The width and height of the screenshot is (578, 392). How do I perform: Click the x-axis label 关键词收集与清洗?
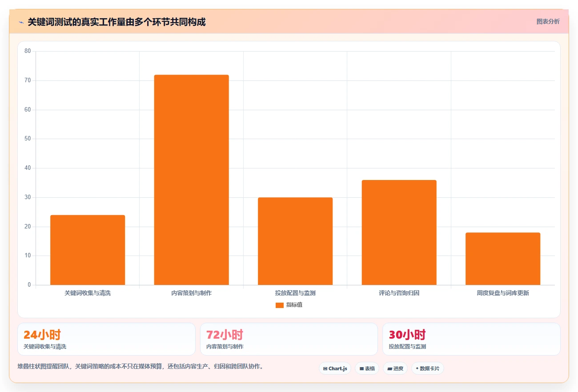(x=88, y=293)
